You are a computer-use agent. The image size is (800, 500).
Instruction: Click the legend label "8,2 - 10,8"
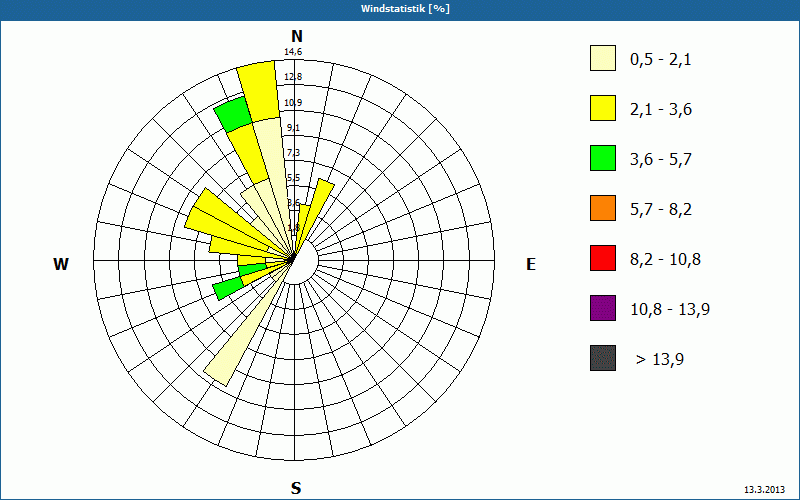(665, 260)
